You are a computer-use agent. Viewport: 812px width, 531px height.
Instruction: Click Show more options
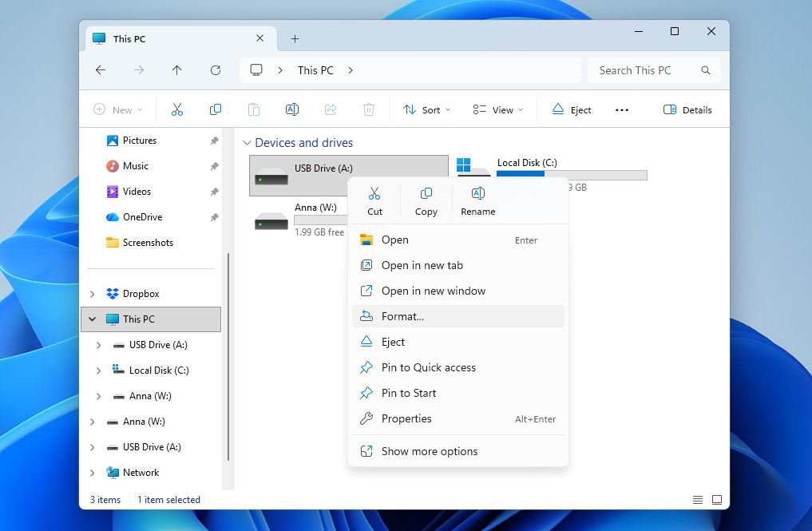pyautogui.click(x=429, y=450)
